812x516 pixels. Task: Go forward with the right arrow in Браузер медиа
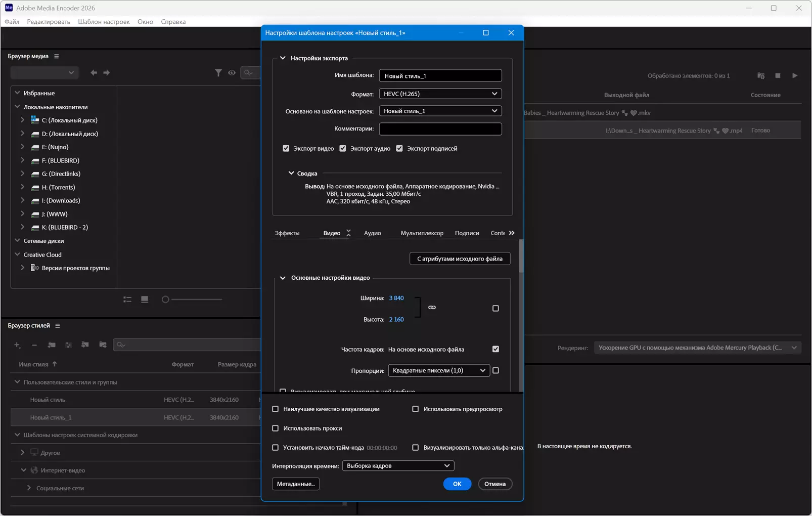tap(107, 73)
